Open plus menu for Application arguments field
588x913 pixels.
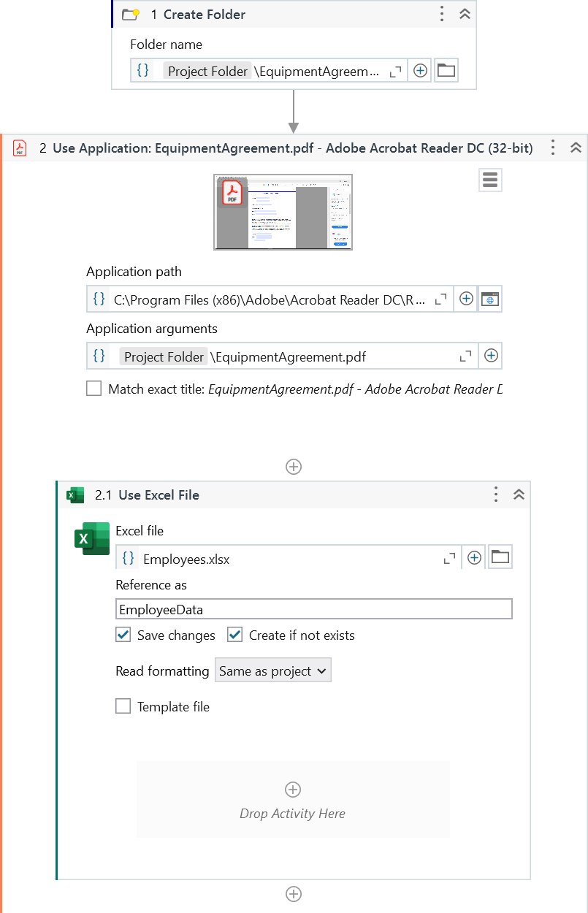click(490, 356)
